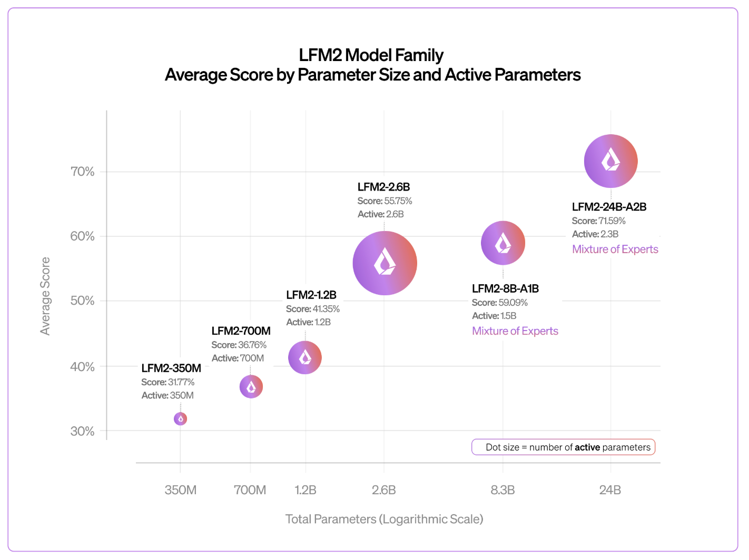Click the Score: 71.59% text
Viewport: 749px width, 560px height.
[598, 221]
